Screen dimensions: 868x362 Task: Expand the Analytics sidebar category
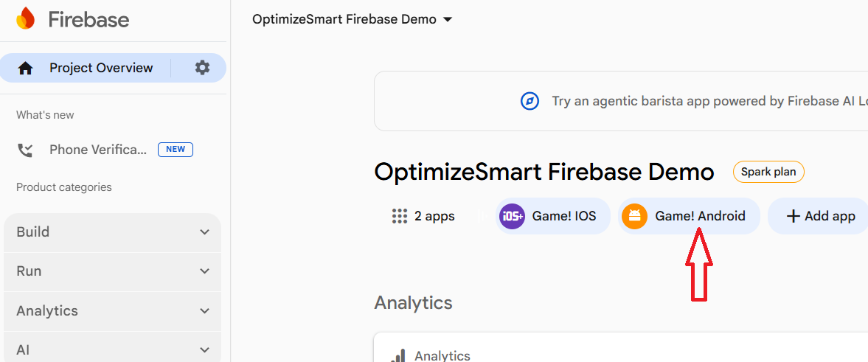click(x=204, y=311)
